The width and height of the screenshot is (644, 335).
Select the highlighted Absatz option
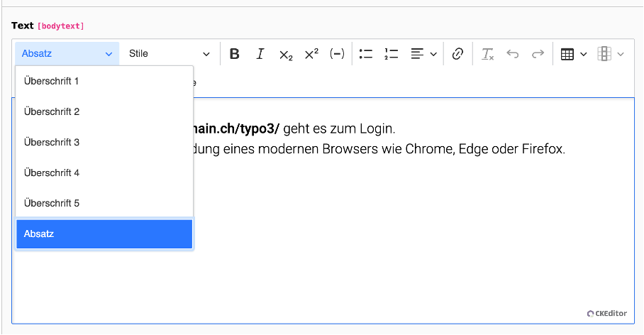coord(104,234)
